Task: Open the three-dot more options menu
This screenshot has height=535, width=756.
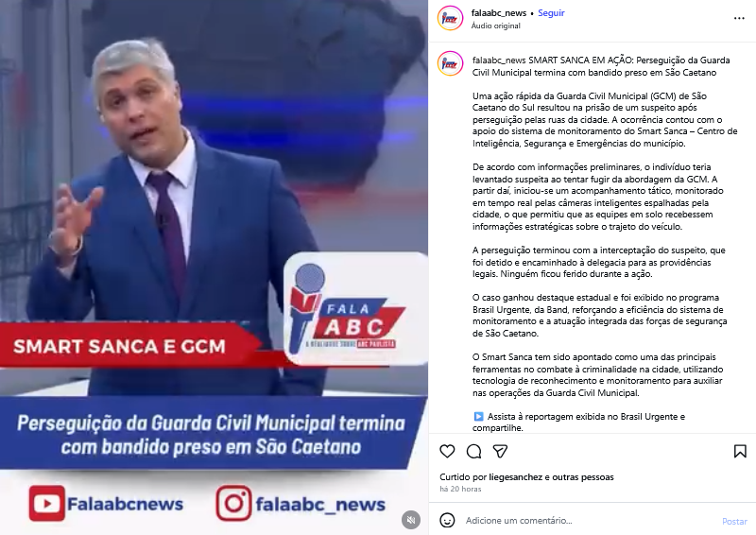Action: pos(739,18)
